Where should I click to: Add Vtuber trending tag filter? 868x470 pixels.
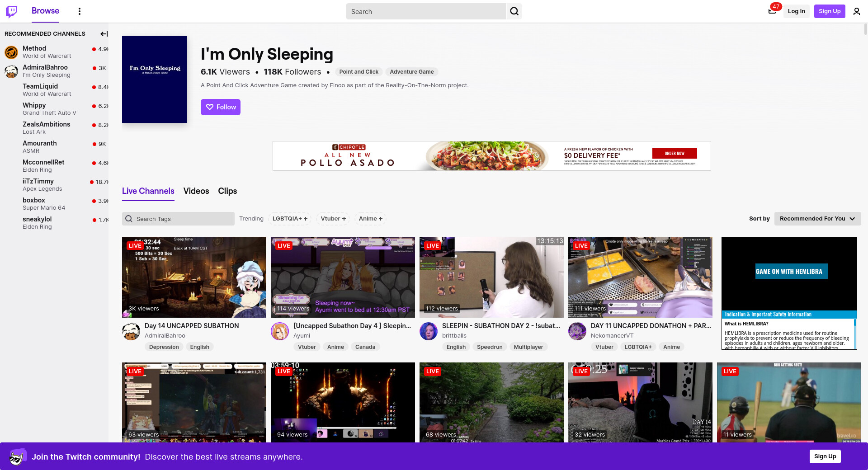pyautogui.click(x=333, y=219)
